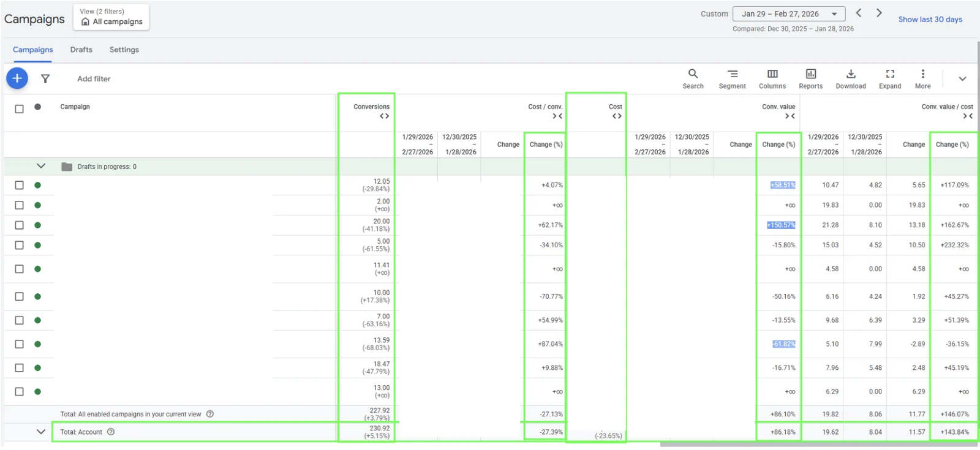980x450 pixels.
Task: Expand the Total: Account row chevron
Action: 41,432
